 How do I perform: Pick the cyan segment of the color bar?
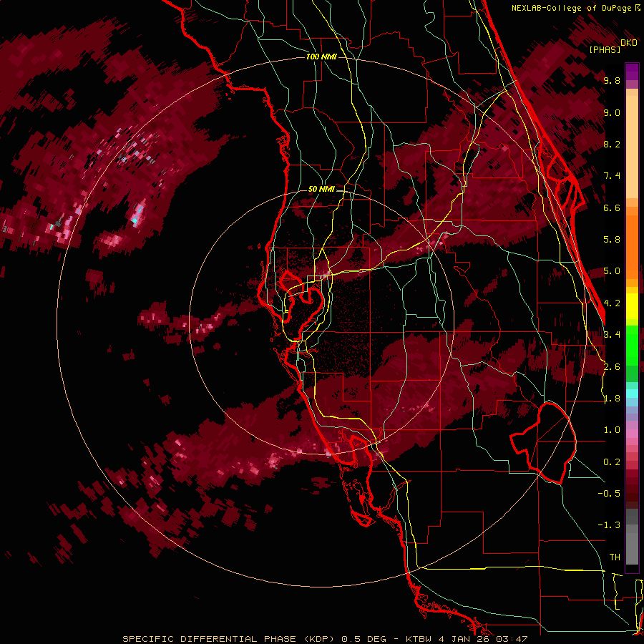click(x=632, y=393)
